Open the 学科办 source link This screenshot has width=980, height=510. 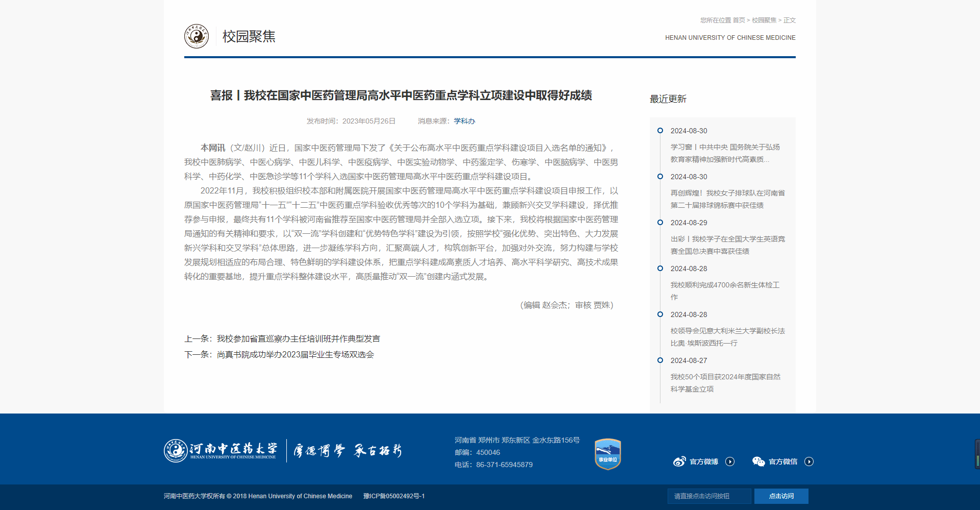coord(464,121)
